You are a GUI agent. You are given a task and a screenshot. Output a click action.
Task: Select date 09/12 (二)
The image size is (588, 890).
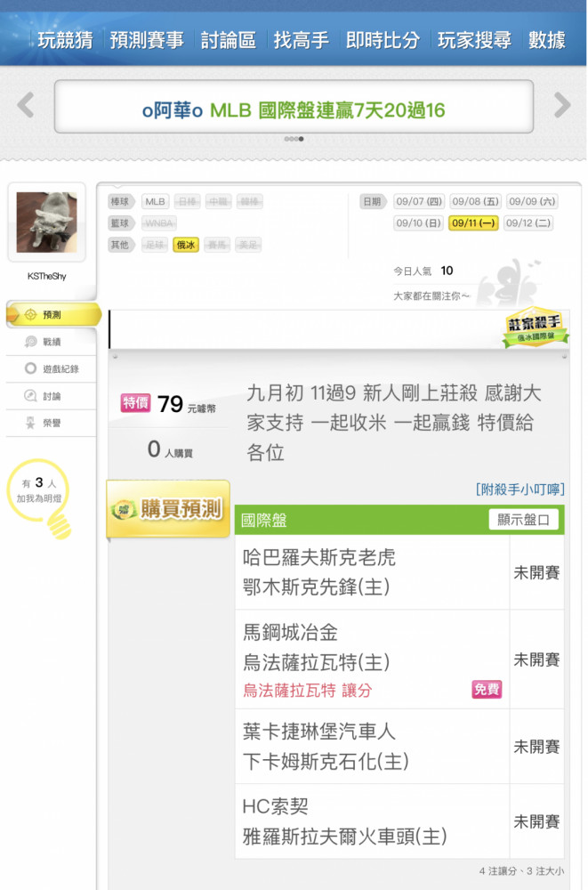(x=528, y=223)
